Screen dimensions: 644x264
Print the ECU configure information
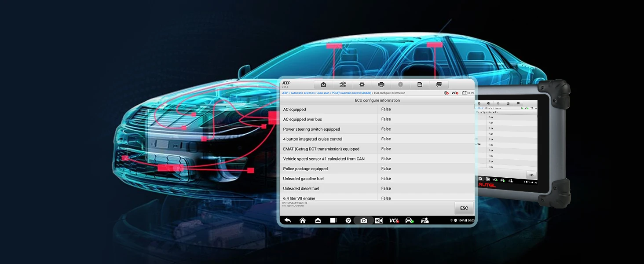pos(381,84)
